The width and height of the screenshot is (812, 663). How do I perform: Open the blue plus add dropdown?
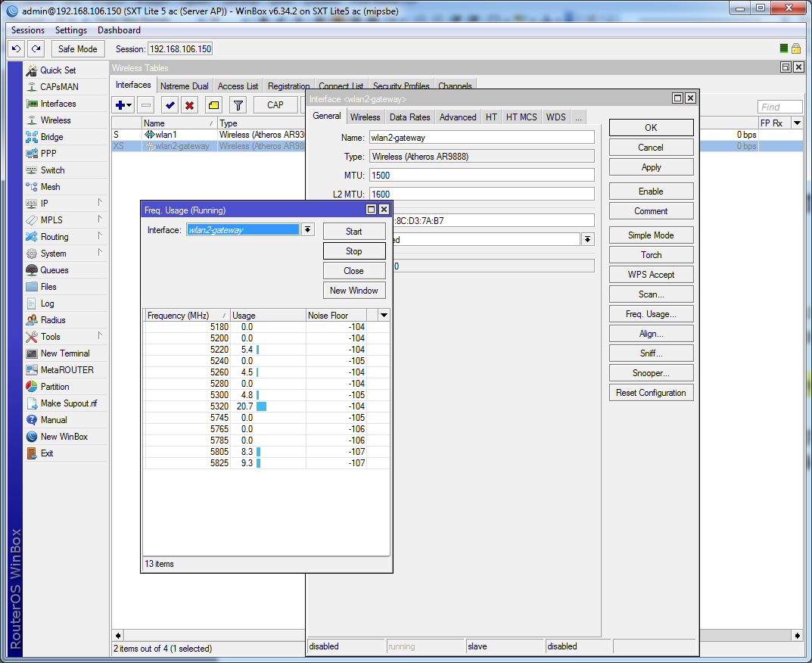click(x=123, y=105)
